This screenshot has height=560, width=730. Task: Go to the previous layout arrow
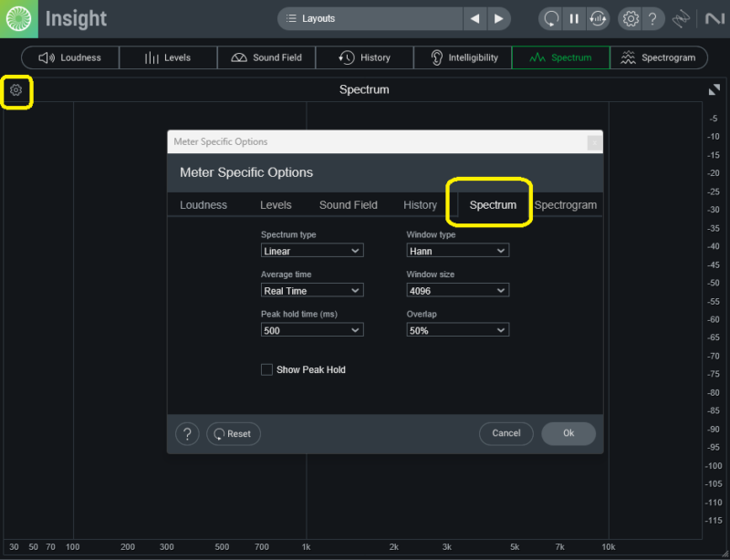coord(474,18)
